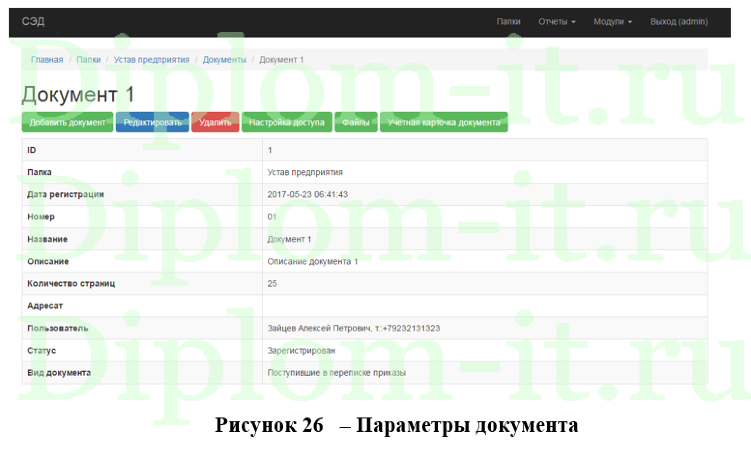751x460 pixels.
Task: Click the Документ 1 page heading
Action: pyautogui.click(x=78, y=94)
